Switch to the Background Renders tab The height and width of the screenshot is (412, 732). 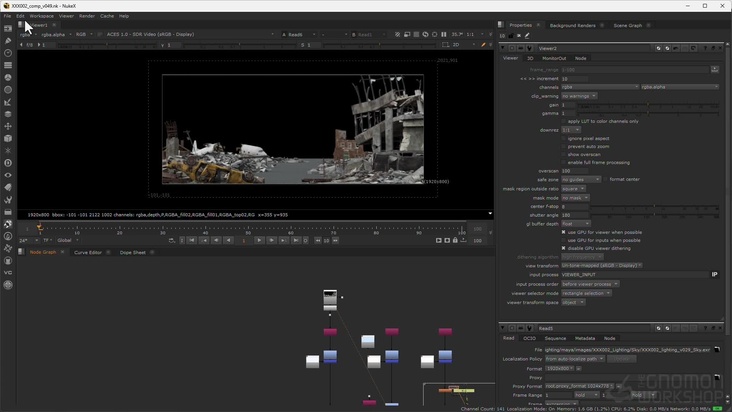click(572, 25)
